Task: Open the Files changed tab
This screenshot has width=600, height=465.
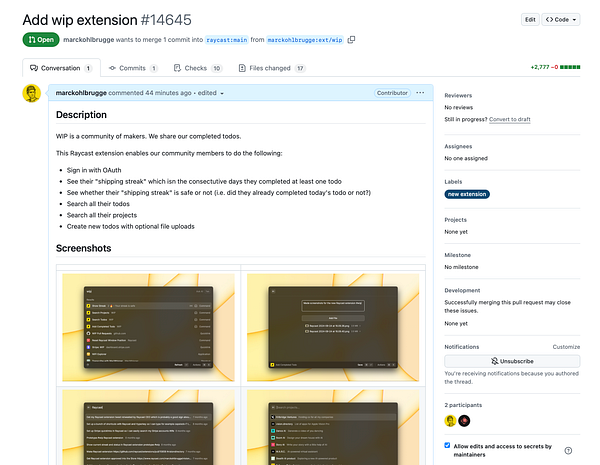Action: click(x=271, y=68)
